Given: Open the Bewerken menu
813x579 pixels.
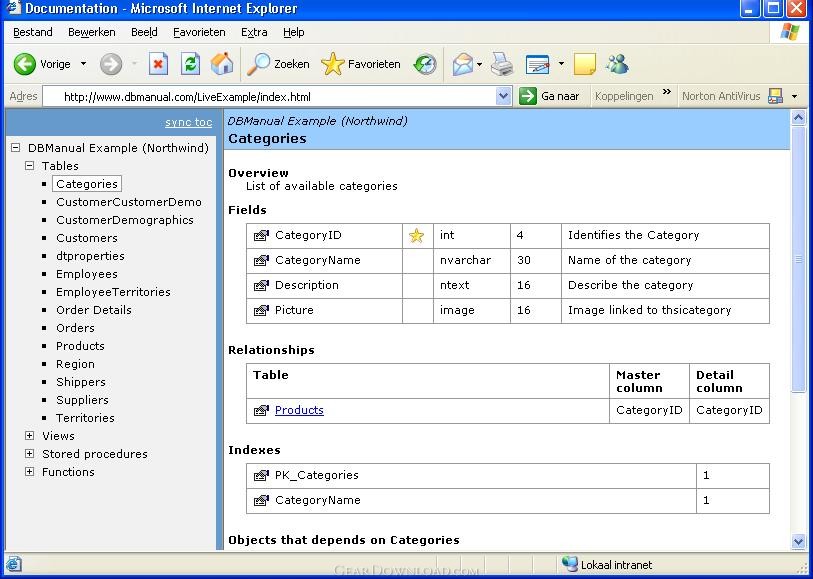Looking at the screenshot, I should point(91,32).
